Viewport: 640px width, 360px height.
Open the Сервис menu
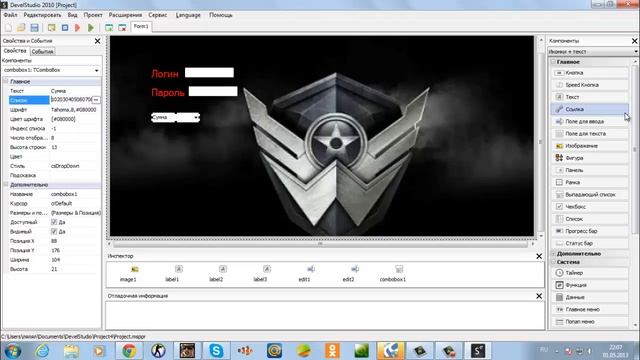[158, 15]
